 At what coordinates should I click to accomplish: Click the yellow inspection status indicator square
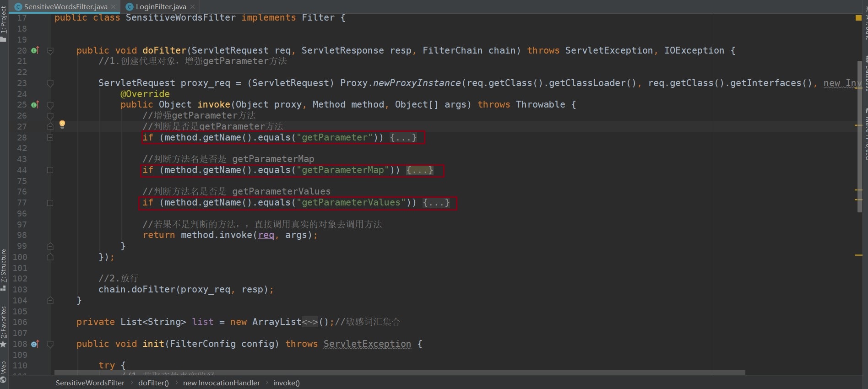point(858,18)
